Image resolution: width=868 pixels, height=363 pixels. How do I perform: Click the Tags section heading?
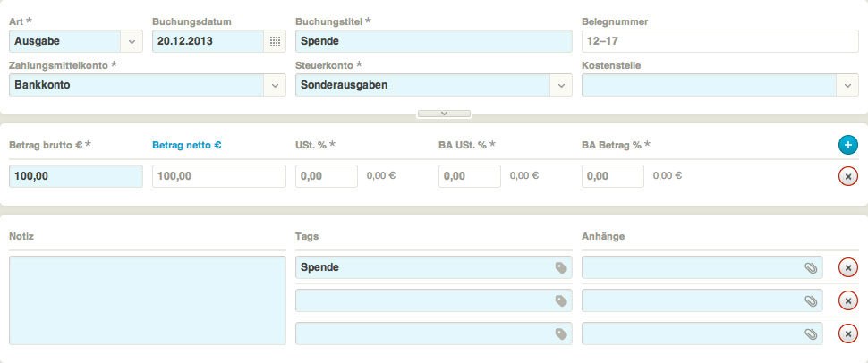(307, 236)
